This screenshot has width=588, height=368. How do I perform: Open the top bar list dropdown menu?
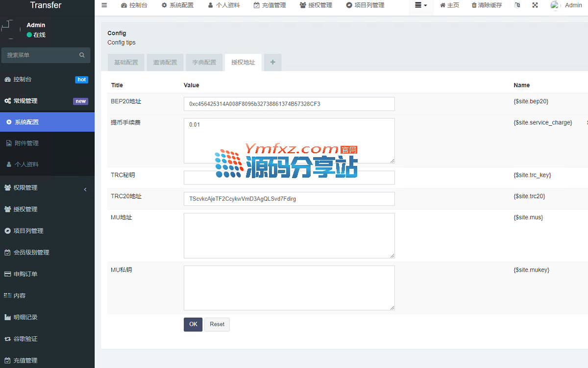[x=421, y=5]
